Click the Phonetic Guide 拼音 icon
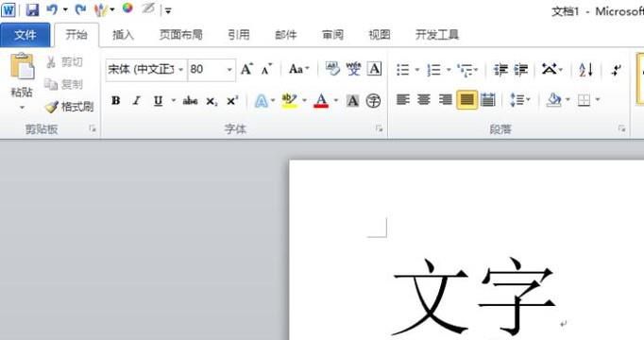This screenshot has width=644, height=340. tap(353, 69)
